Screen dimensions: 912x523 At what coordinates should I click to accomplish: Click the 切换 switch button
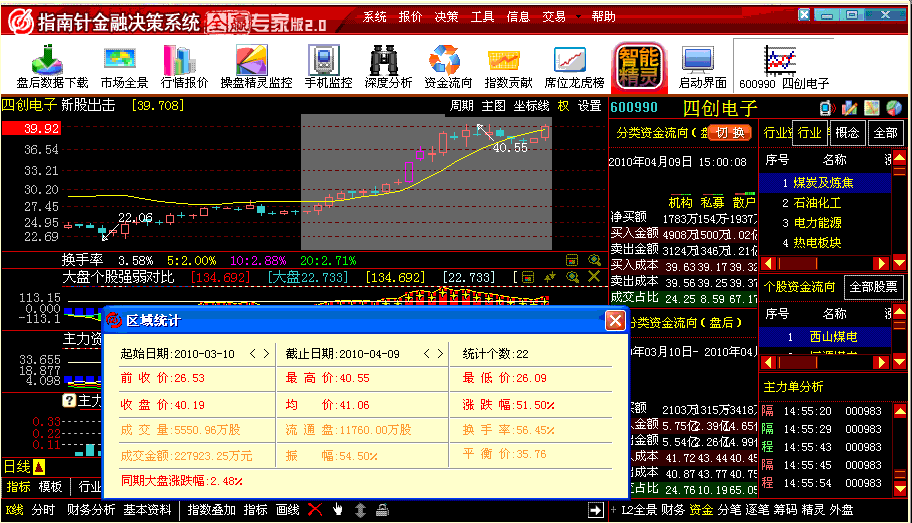coord(730,133)
